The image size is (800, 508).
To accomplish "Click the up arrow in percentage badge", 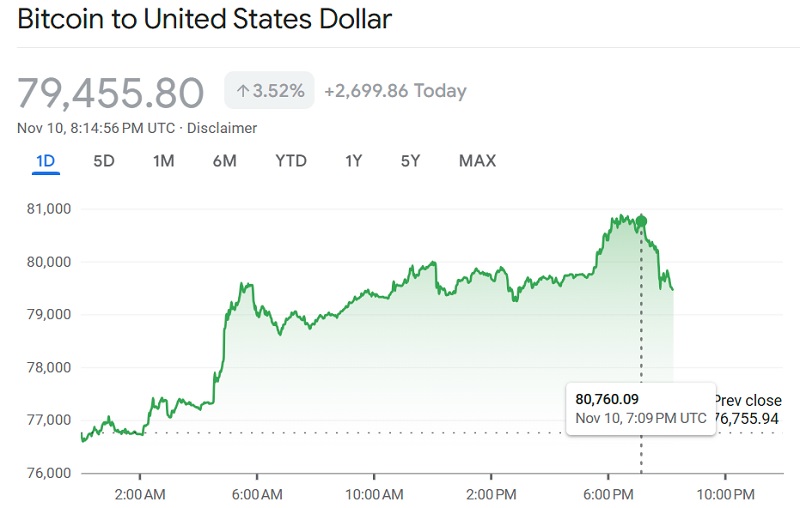I will coord(241,91).
